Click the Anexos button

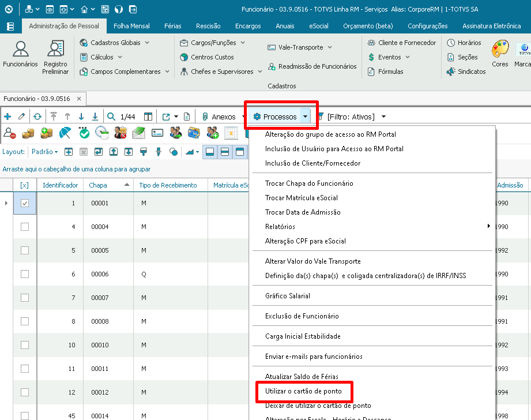[x=219, y=117]
